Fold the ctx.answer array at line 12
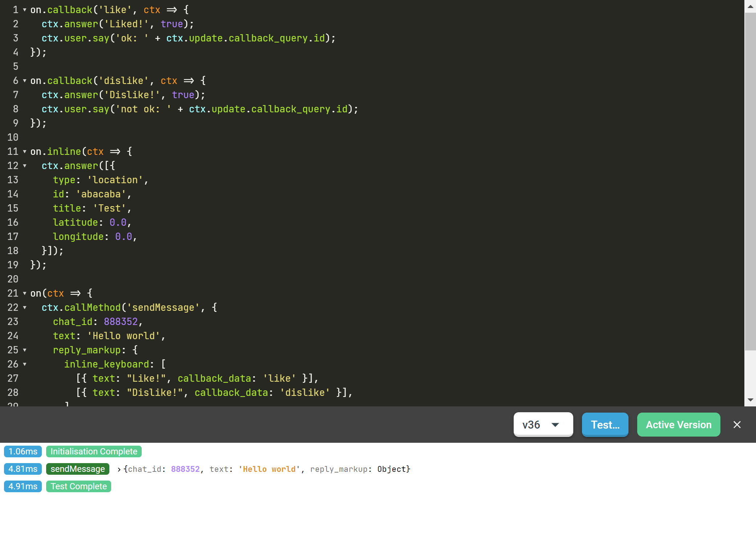756x542 pixels. coord(25,166)
